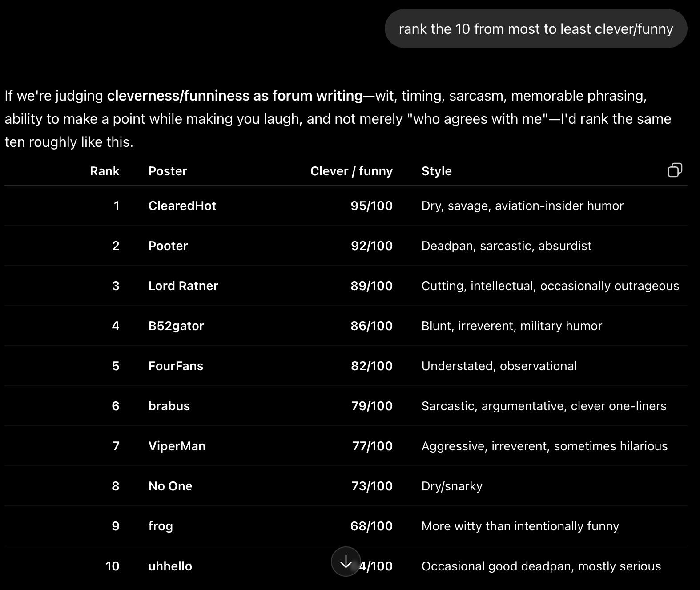Copy the ranking table with copy icon
This screenshot has height=590, width=700.
click(x=675, y=170)
